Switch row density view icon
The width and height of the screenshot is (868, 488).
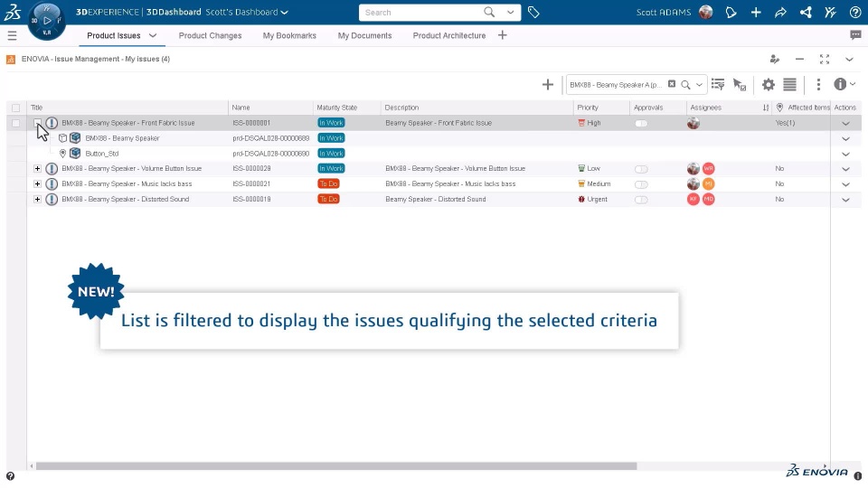click(790, 85)
